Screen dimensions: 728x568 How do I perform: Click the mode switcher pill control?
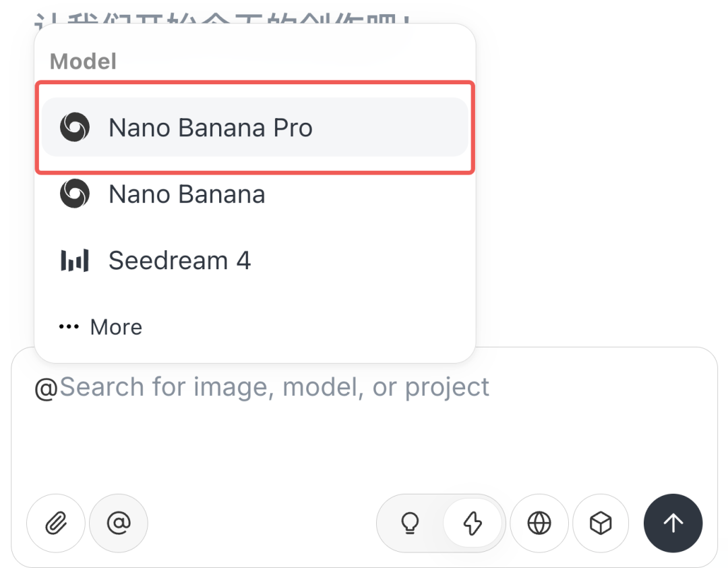point(440,523)
